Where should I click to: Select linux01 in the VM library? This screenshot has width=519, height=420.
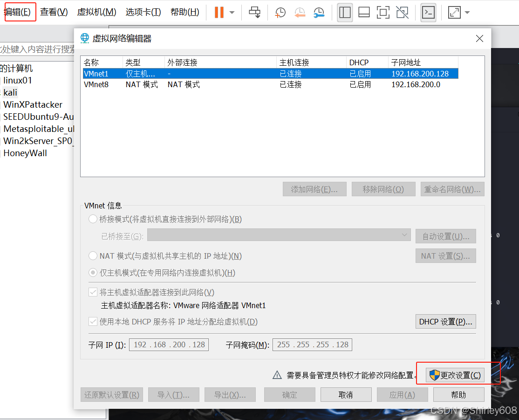[18, 80]
